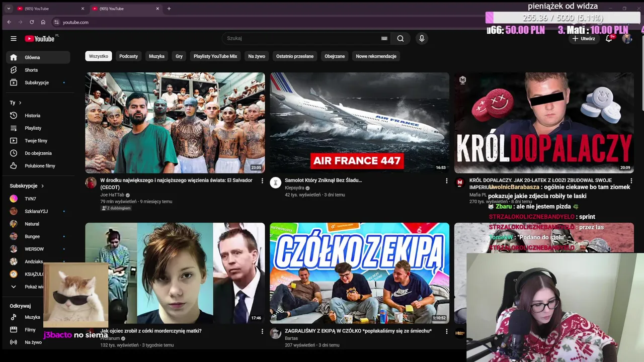644x362 pixels.
Task: Open the El Salvador prison video thumbnail
Action: point(175,123)
